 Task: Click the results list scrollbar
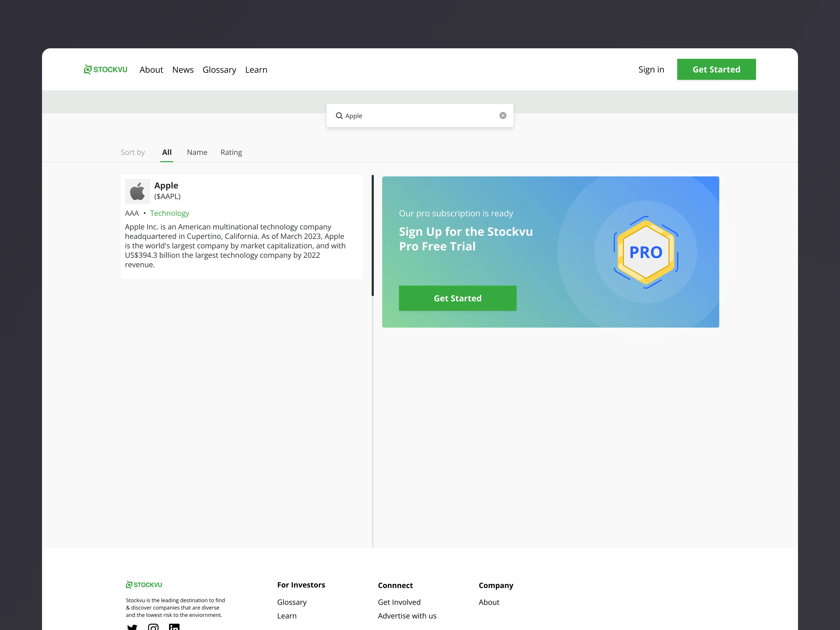372,235
